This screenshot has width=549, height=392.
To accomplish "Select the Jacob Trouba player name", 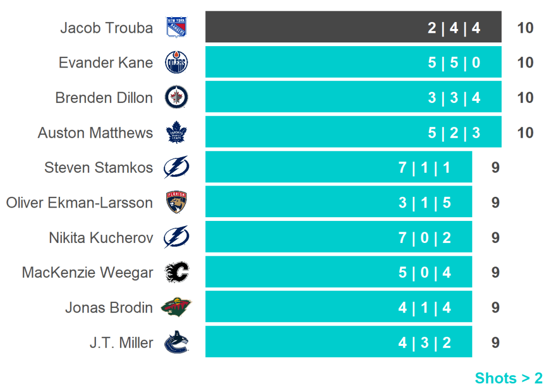I will 106,28.
